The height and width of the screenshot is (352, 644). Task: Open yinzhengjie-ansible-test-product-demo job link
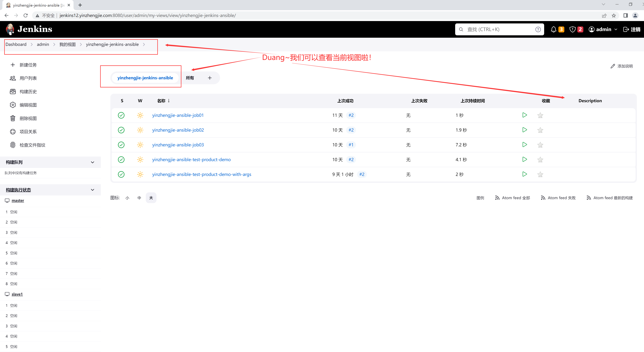(x=191, y=159)
